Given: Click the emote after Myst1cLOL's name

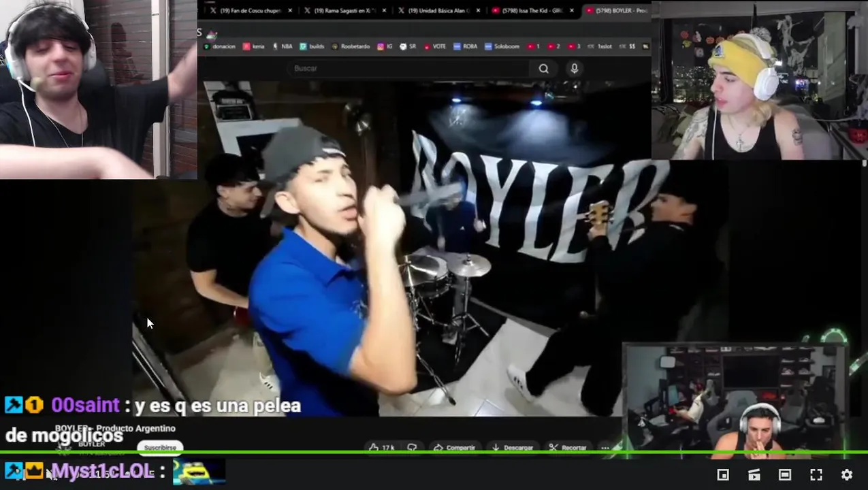Looking at the screenshot, I should coord(199,472).
